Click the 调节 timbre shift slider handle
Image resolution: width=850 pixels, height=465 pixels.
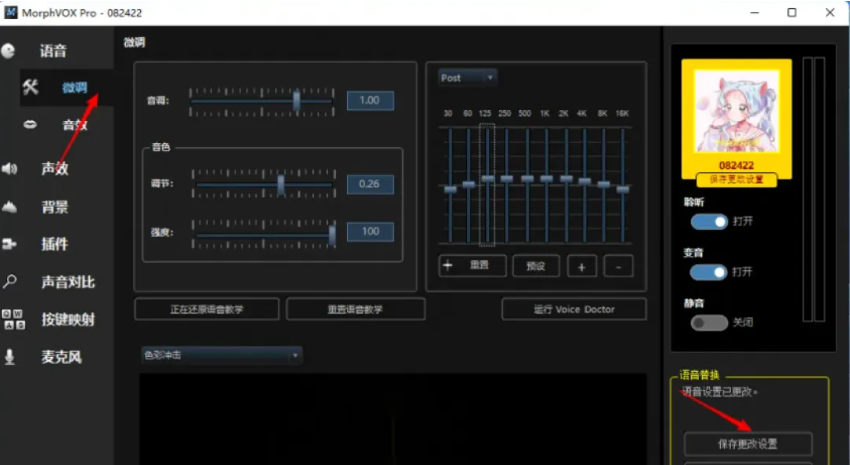pos(281,185)
